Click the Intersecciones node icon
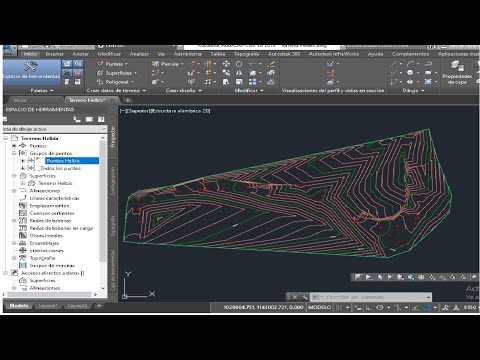Image resolution: width=480 pixels, height=360 pixels. coord(23,250)
